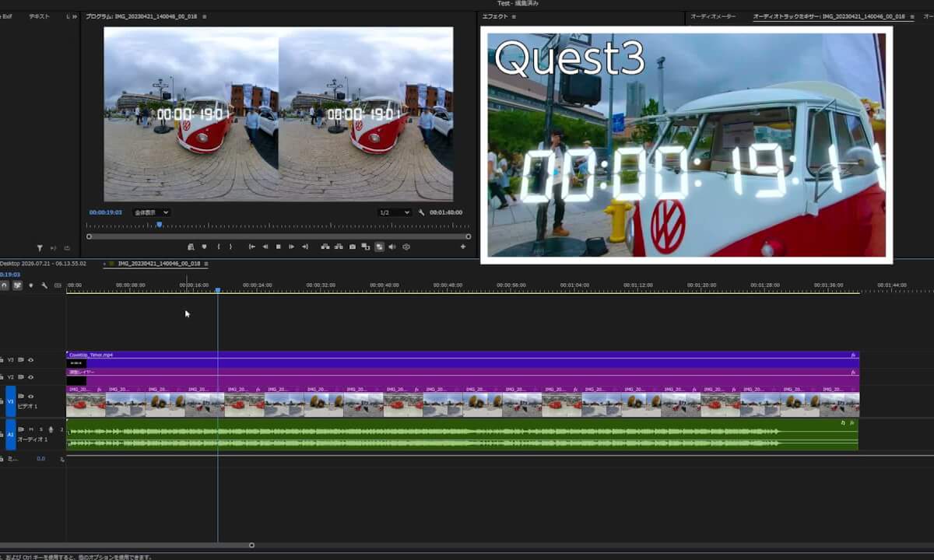Click the blue A1 track target button
This screenshot has width=934, height=560.
pos(11,434)
